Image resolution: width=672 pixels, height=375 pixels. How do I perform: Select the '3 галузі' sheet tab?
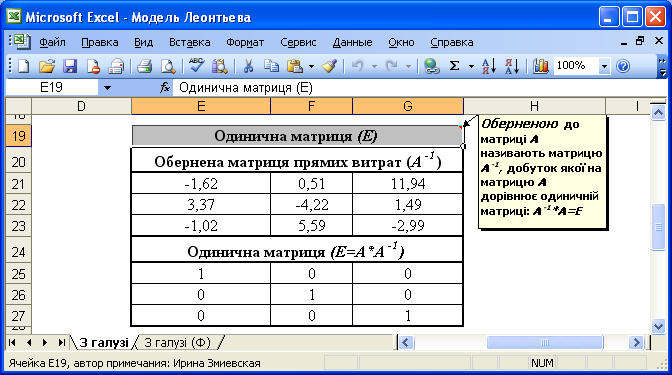click(x=104, y=343)
